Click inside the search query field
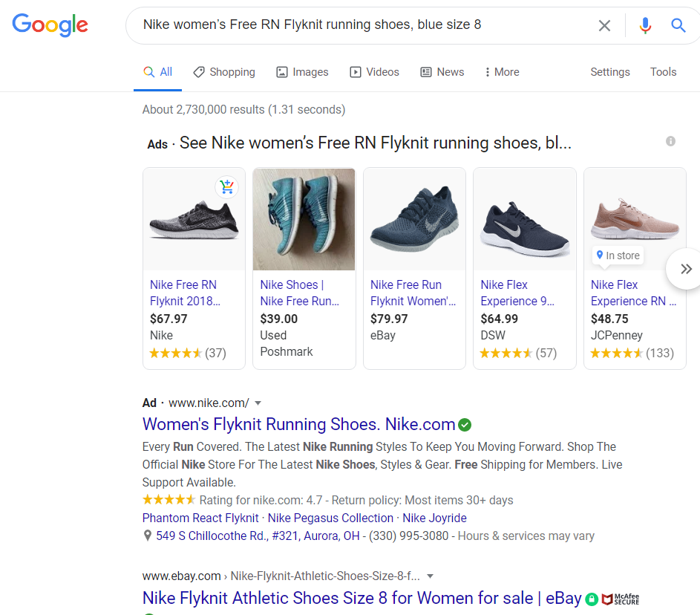This screenshot has height=615, width=700. [366, 25]
